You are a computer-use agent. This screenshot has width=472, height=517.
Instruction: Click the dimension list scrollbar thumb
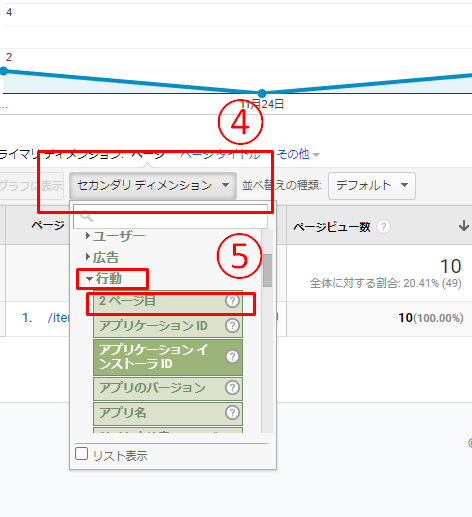tap(267, 270)
